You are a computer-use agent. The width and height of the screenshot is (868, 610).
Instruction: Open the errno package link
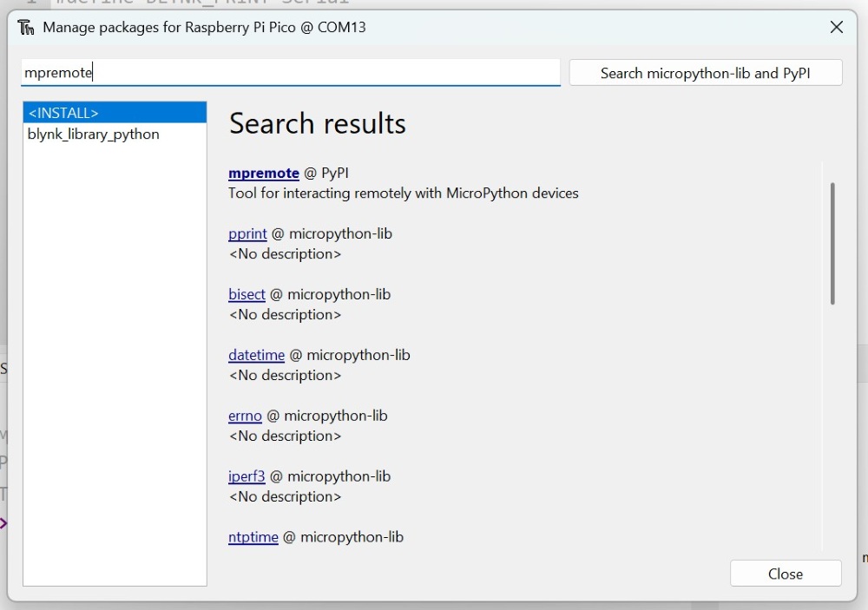tap(245, 416)
